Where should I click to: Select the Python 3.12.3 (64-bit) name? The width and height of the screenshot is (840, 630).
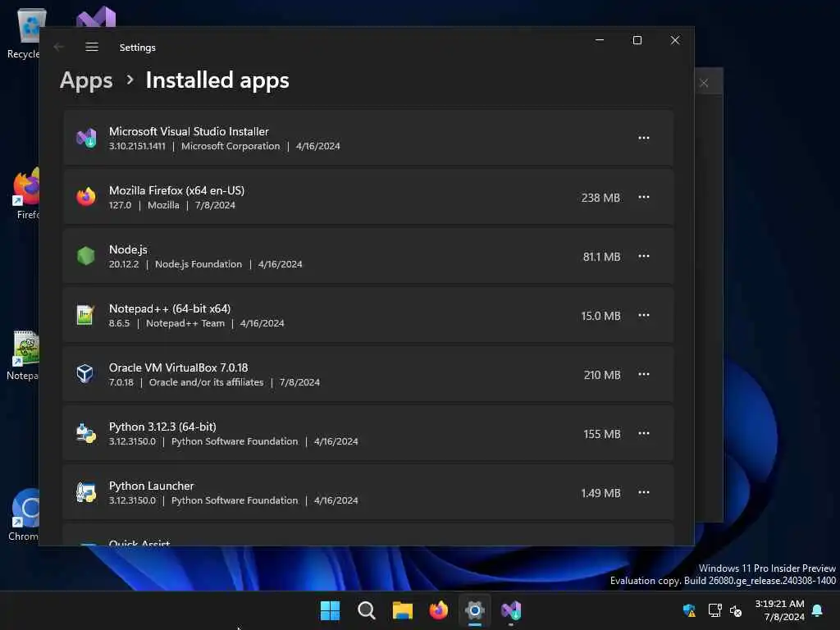[163, 427]
